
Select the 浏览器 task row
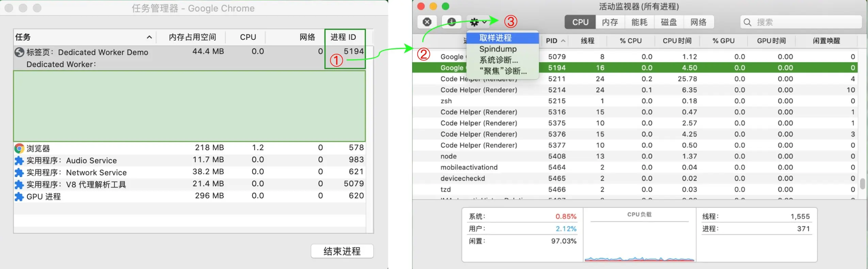click(x=190, y=148)
